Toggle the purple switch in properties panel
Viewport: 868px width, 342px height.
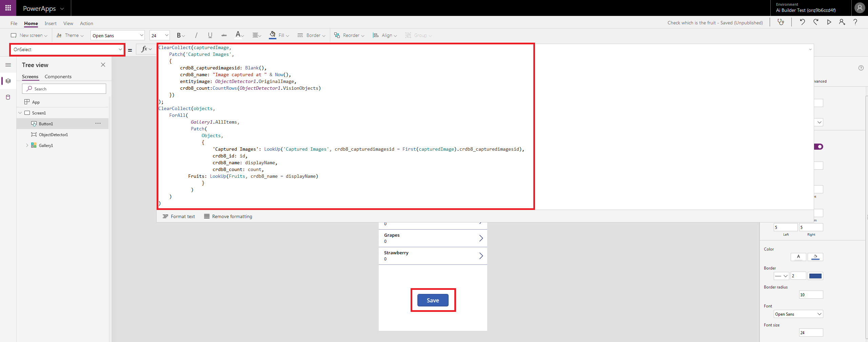tap(818, 147)
